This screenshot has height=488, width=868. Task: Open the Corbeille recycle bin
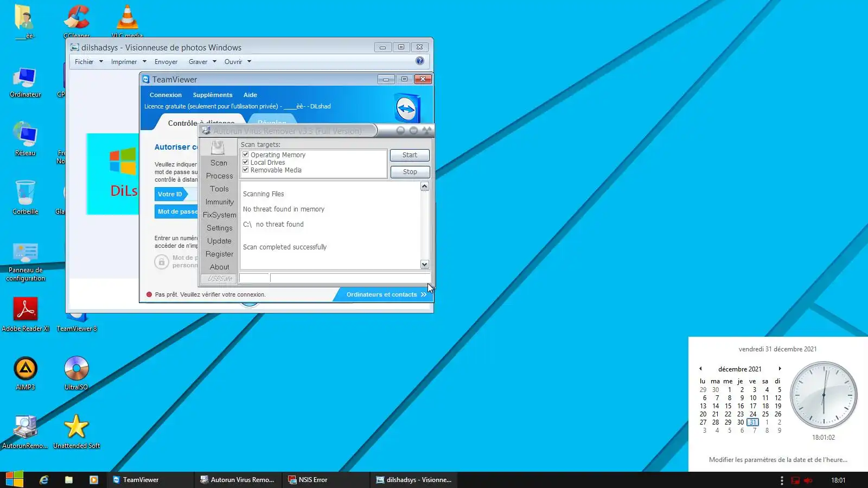click(25, 197)
